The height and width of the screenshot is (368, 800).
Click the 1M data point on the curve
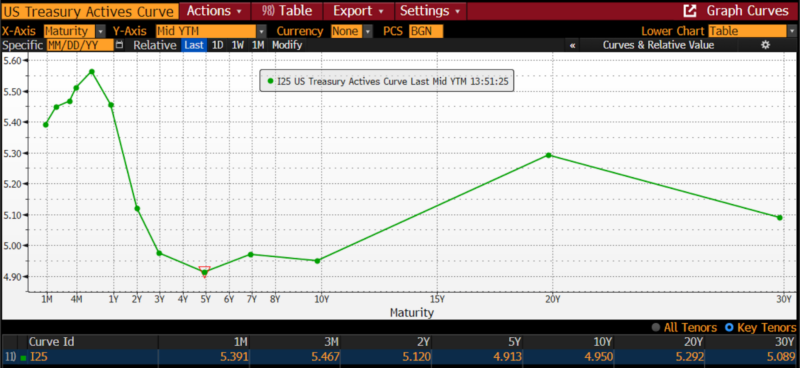(45, 125)
